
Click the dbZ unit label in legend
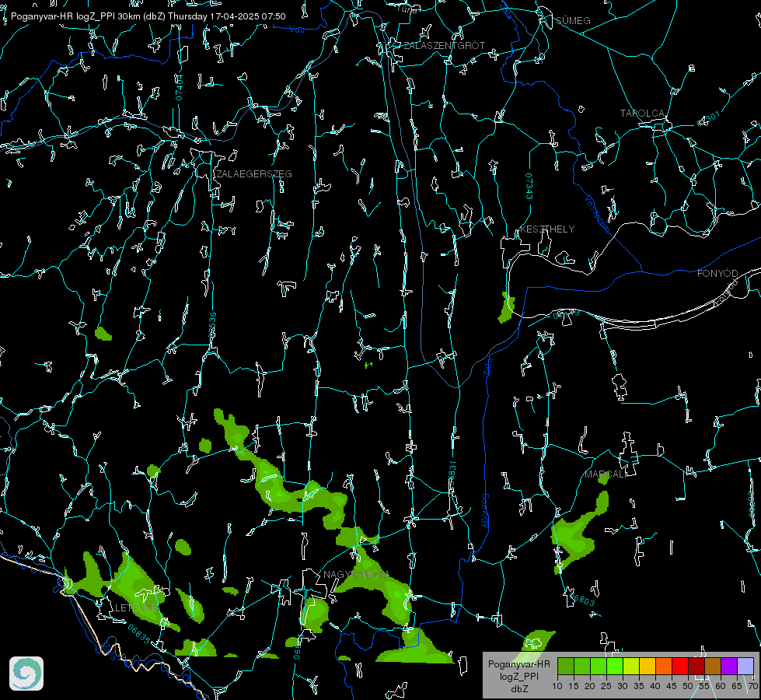coord(518,689)
